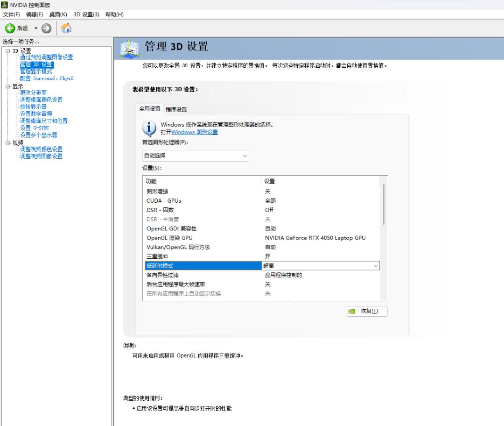
Task: Select 配置 Surround、PhysX task
Action: pyautogui.click(x=46, y=78)
